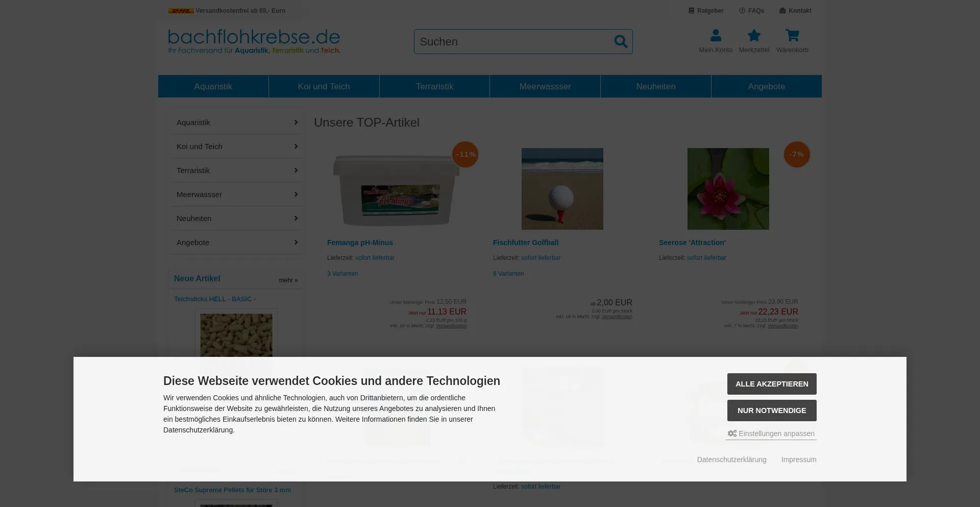Click the -7% discount badge

[797, 154]
